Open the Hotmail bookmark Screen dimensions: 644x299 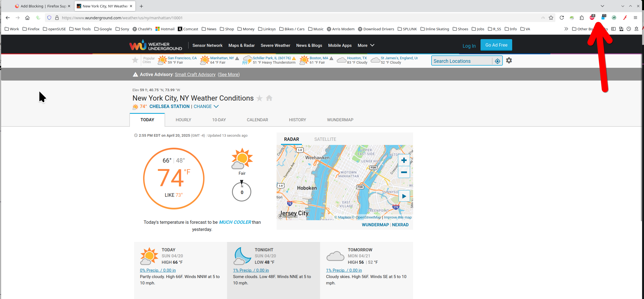point(165,29)
